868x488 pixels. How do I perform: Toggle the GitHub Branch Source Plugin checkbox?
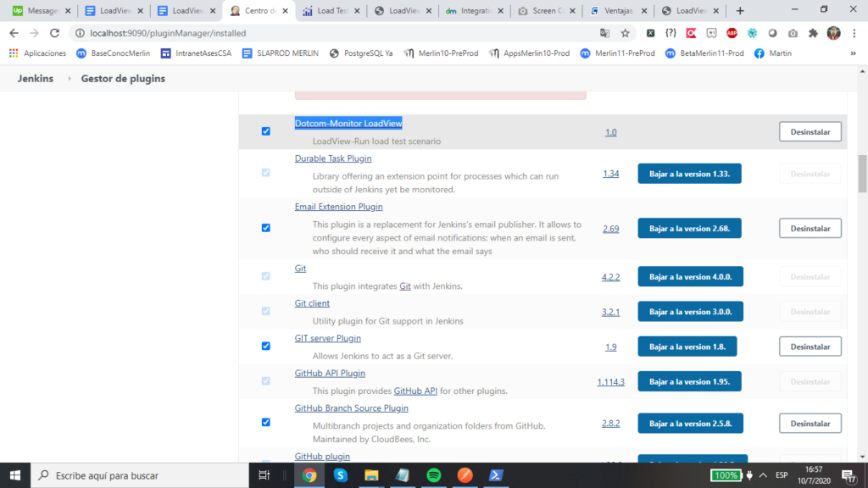coord(265,422)
